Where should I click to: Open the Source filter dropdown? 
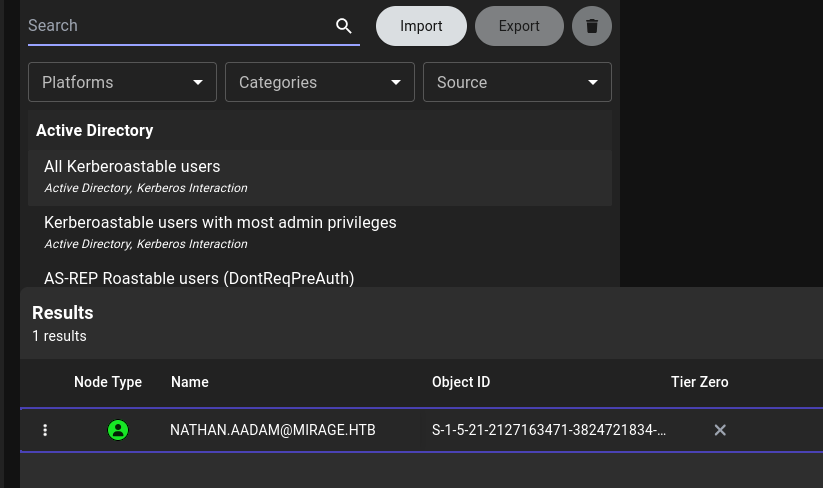click(x=517, y=82)
